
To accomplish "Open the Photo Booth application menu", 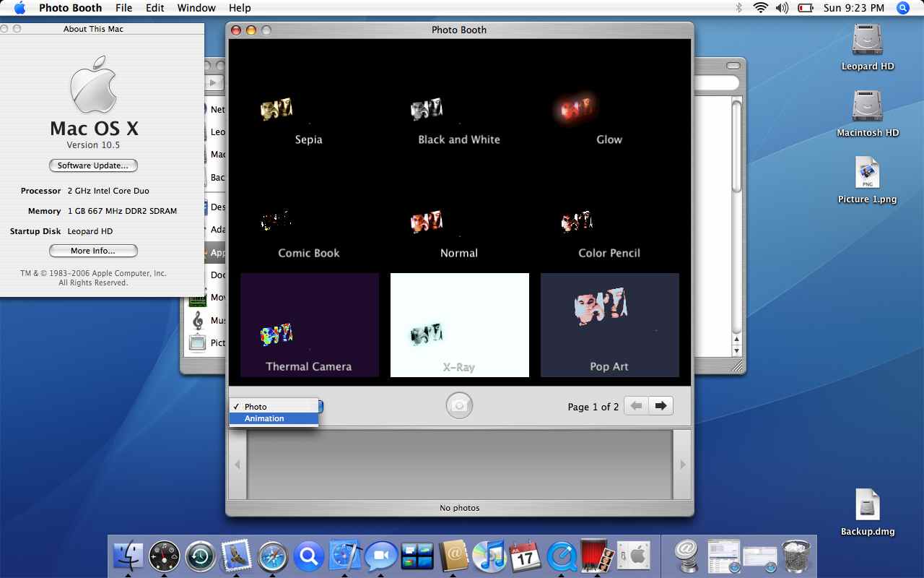I will (70, 8).
